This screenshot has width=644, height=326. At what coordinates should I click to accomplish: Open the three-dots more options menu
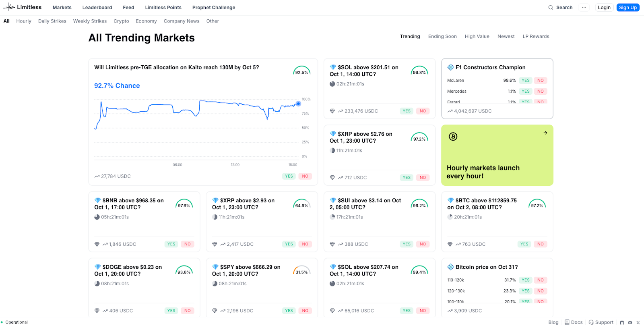[x=584, y=8]
